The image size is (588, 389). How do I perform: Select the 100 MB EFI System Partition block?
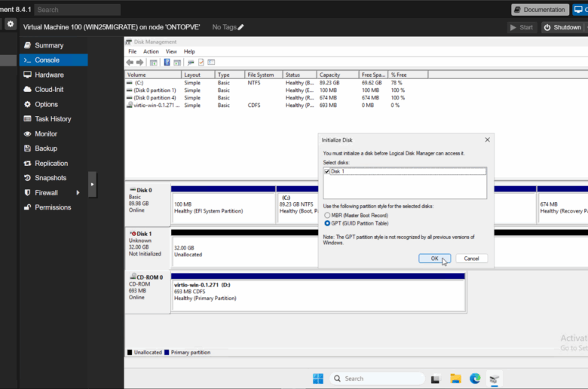[223, 204]
